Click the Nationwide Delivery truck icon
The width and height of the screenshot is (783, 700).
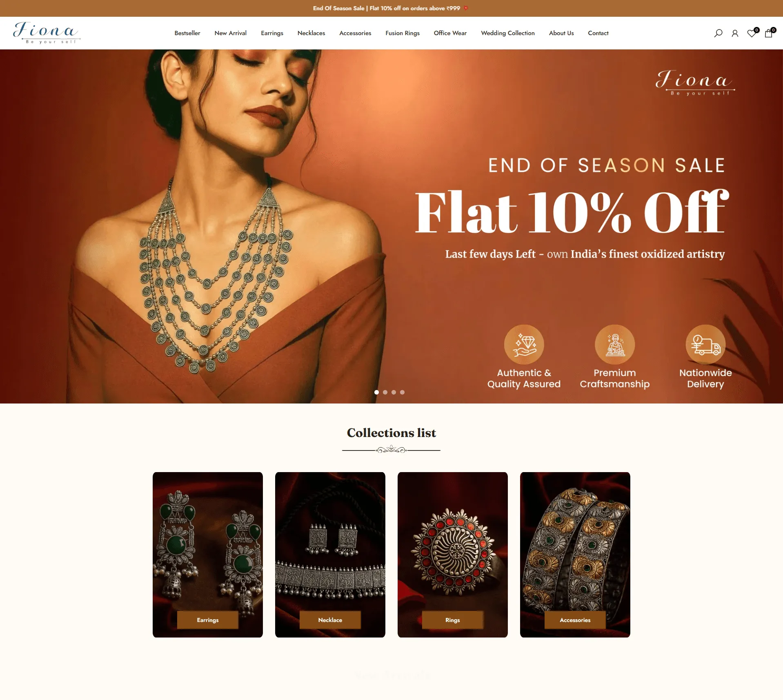(705, 344)
